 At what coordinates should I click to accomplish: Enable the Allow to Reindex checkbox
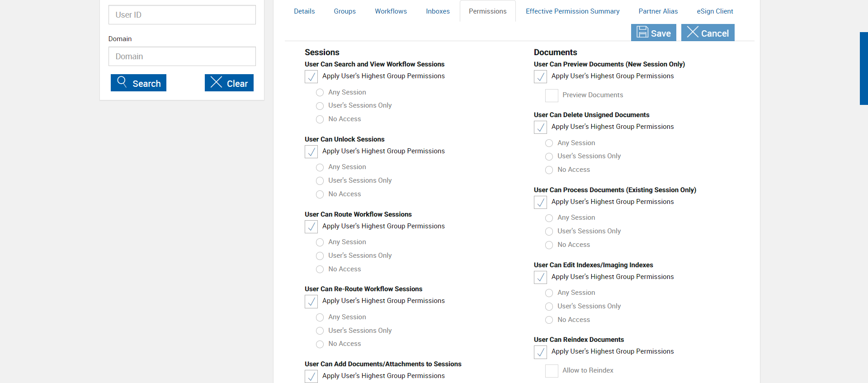coord(552,371)
